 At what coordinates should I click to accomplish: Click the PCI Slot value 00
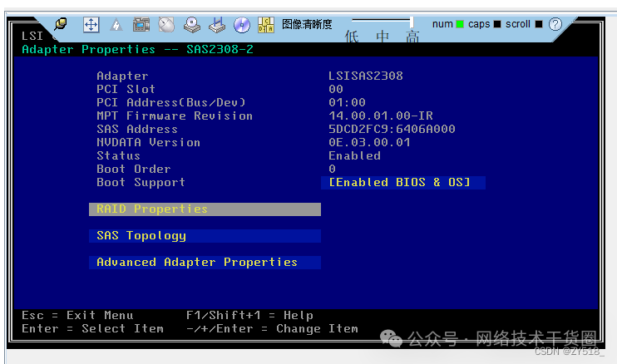pyautogui.click(x=336, y=89)
